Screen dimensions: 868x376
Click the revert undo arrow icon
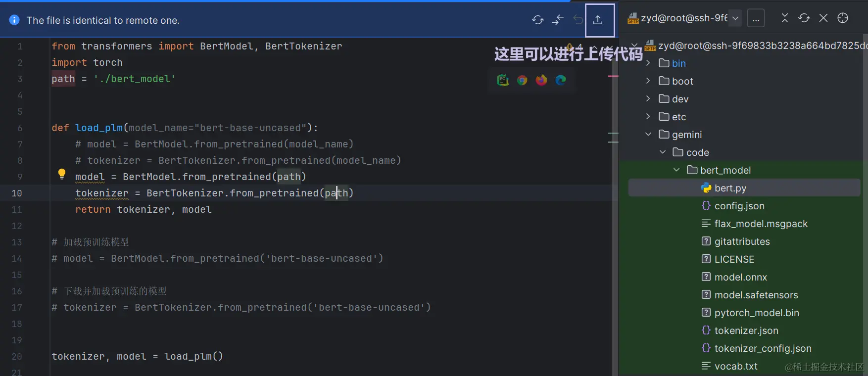578,20
